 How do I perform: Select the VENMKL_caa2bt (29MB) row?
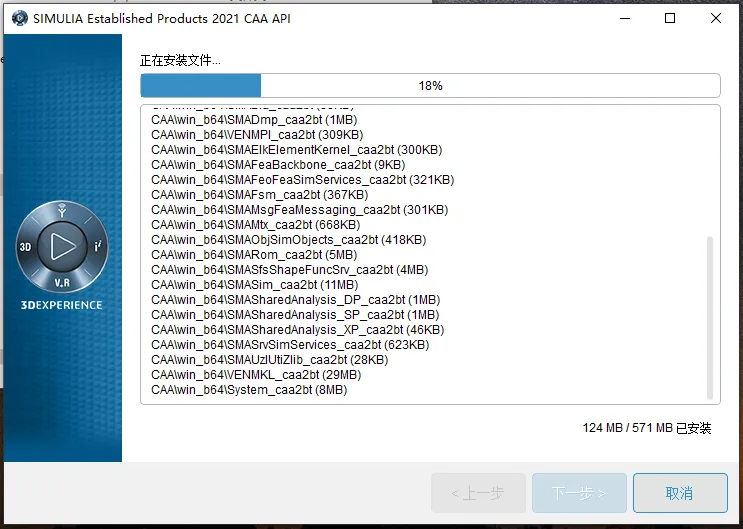(256, 375)
